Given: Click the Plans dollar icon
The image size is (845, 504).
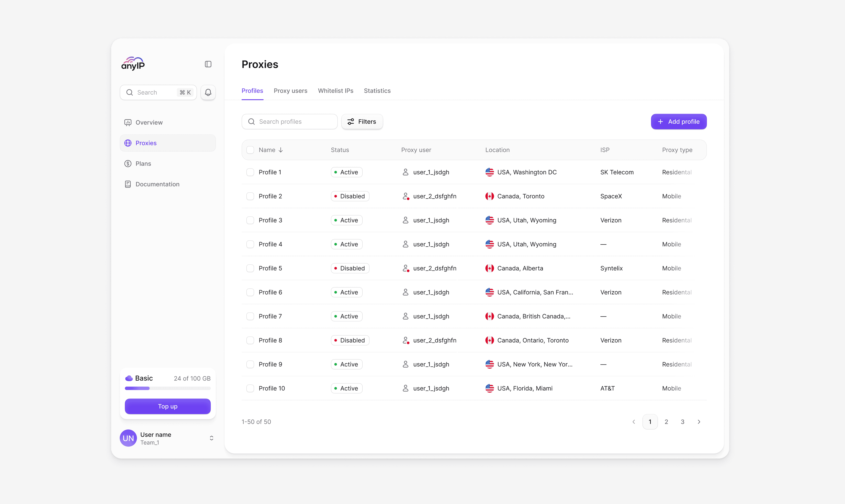Looking at the screenshot, I should click(x=128, y=164).
